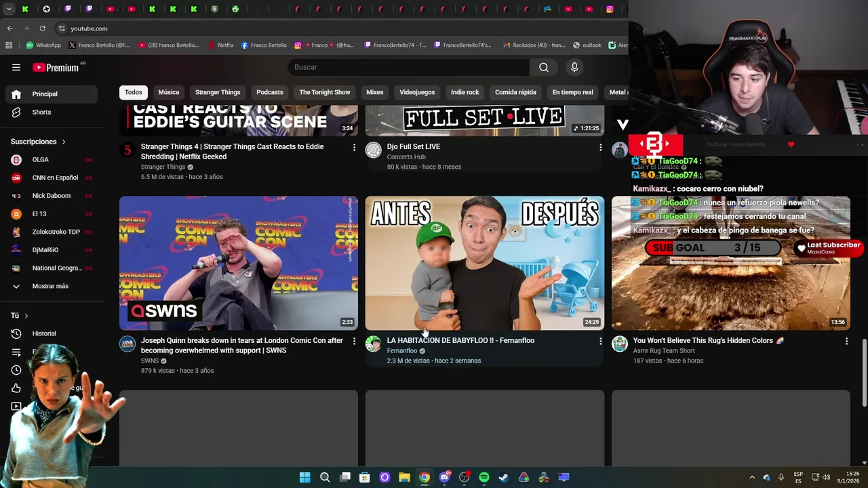The height and width of the screenshot is (488, 868).
Task: Start voice search with microphone icon
Action: tap(574, 67)
